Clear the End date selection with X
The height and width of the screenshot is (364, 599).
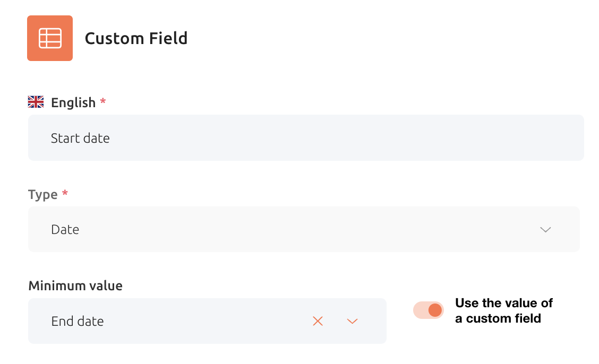click(x=318, y=321)
